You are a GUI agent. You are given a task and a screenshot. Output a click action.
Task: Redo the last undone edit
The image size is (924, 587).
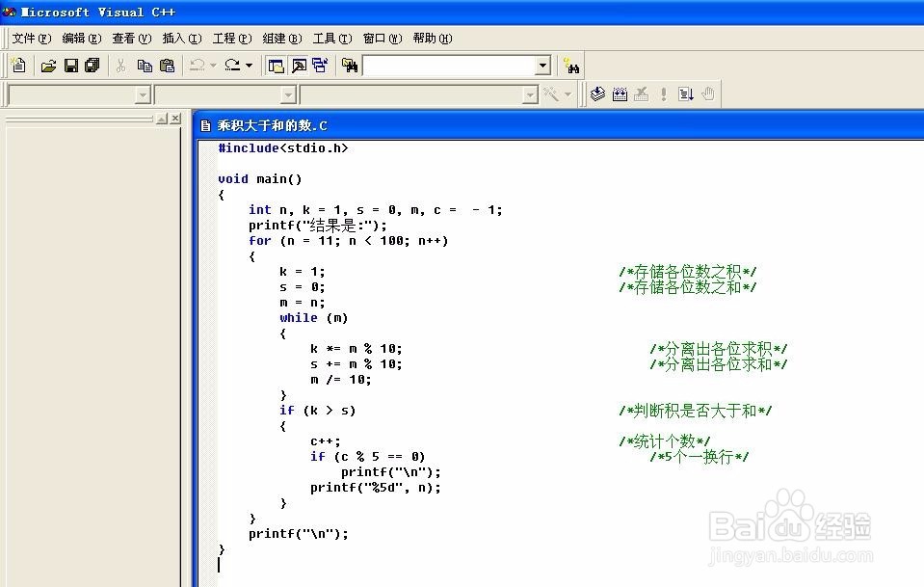click(x=233, y=66)
